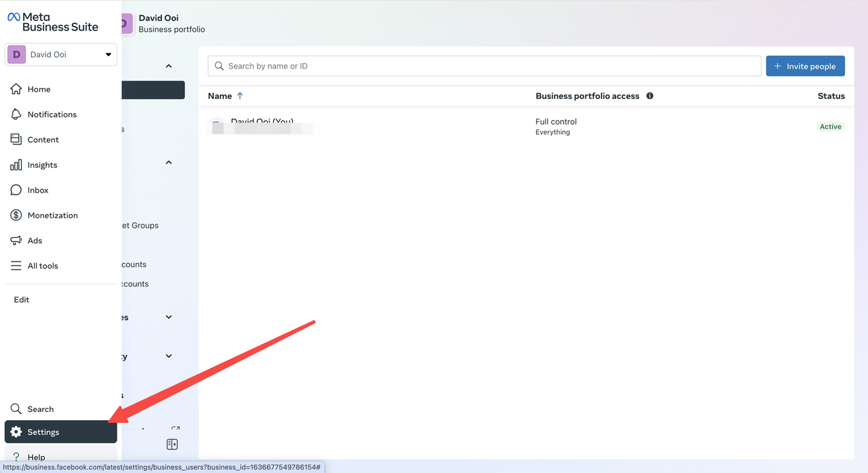The image size is (868, 473).
Task: Click the Content icon in sidebar
Action: 16,140
